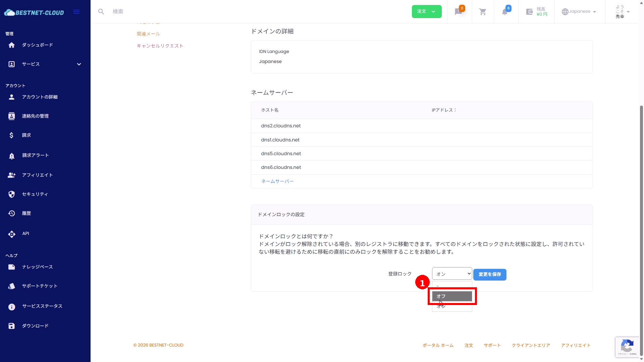Click the Security shield icon
Screen dimensions: 644x362
tap(12, 194)
